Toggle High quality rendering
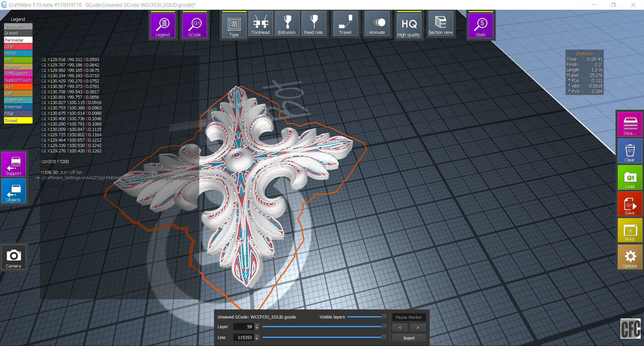Viewport: 644px width, 346px height. (409, 25)
